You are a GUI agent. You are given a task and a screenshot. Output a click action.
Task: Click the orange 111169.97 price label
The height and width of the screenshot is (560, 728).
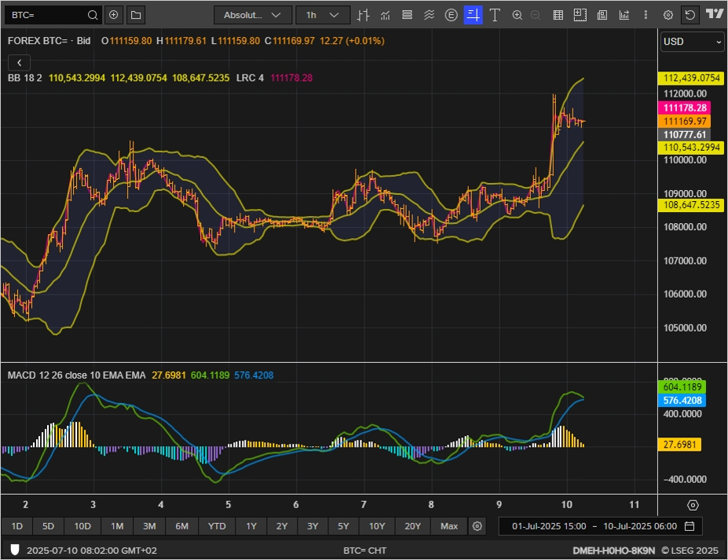coord(684,121)
